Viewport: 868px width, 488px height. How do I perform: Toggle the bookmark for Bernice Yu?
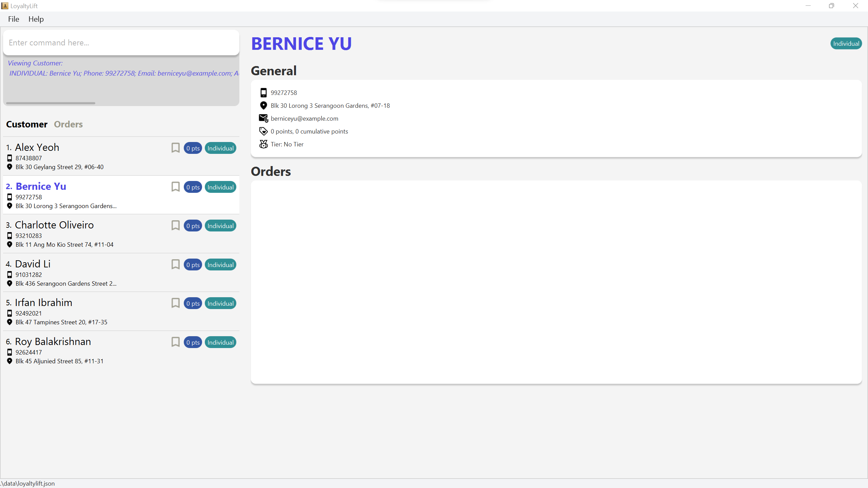[175, 187]
